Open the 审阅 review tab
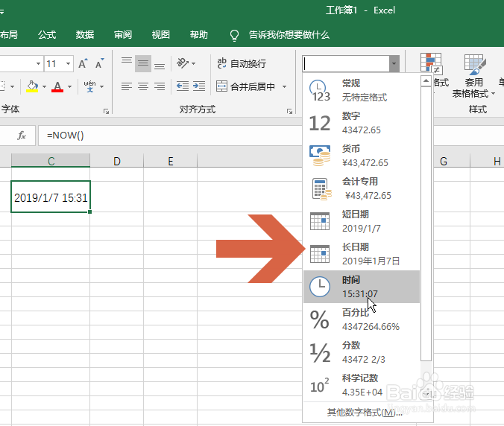Viewport: 504px width, 426px height. click(x=123, y=35)
